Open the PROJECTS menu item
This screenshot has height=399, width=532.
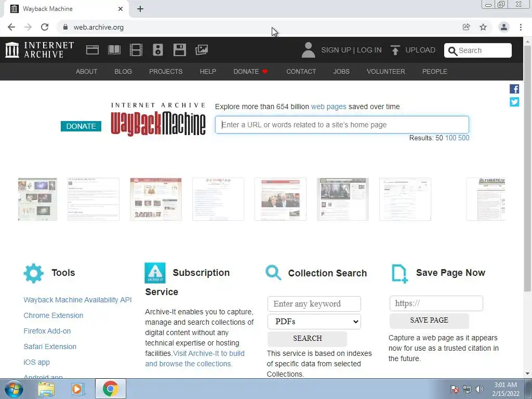tap(166, 72)
